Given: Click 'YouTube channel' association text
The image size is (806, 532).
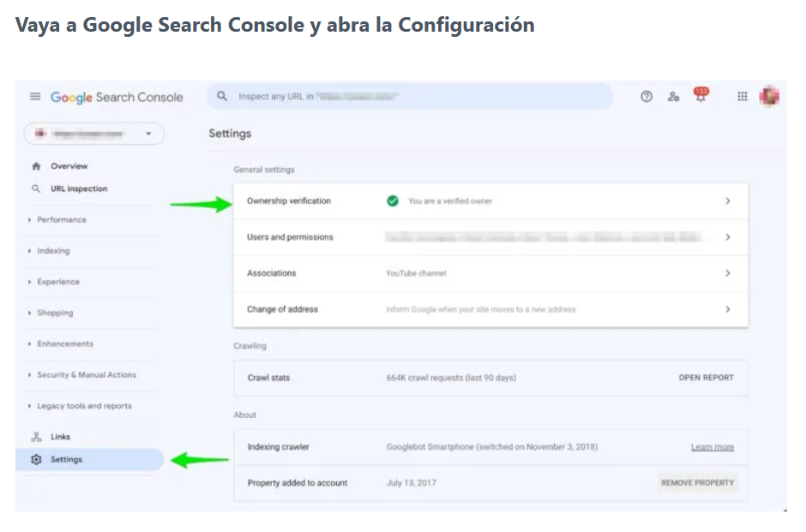Looking at the screenshot, I should click(x=417, y=273).
